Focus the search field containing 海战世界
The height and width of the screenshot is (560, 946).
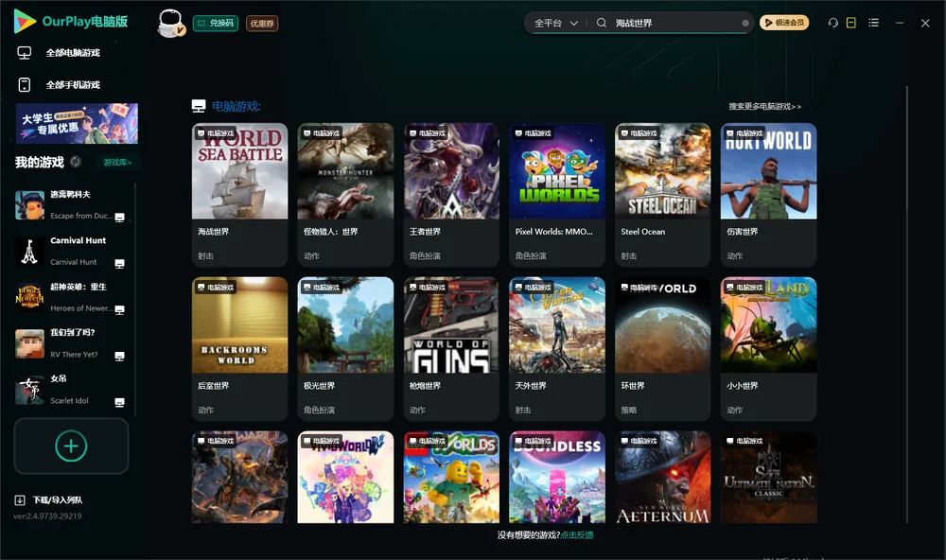pos(675,23)
